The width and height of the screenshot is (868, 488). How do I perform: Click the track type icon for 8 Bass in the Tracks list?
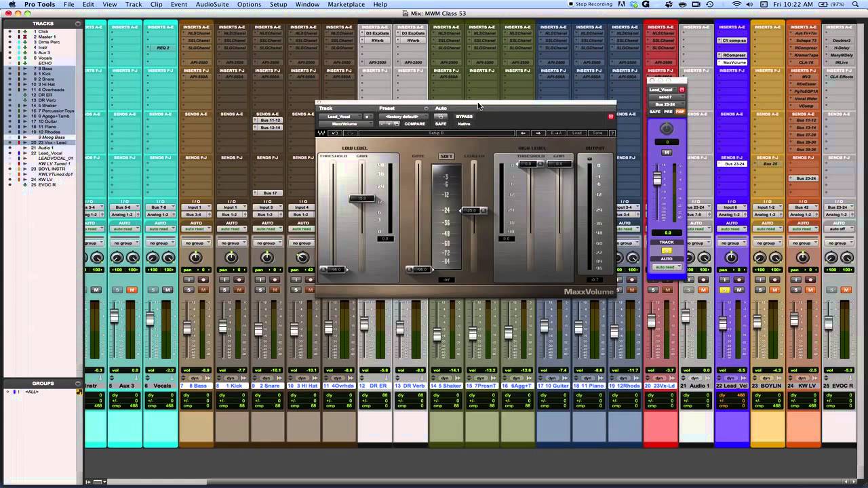(x=26, y=69)
